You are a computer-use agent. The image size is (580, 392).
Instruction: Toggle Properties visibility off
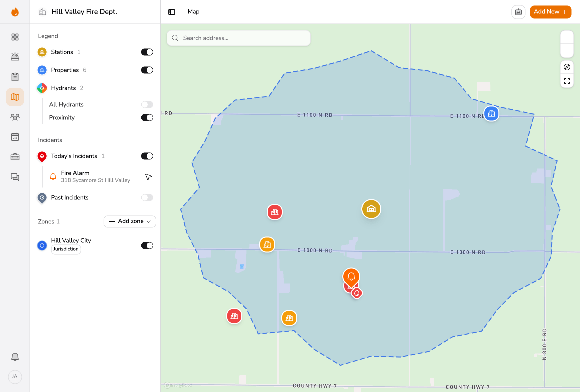pos(147,70)
